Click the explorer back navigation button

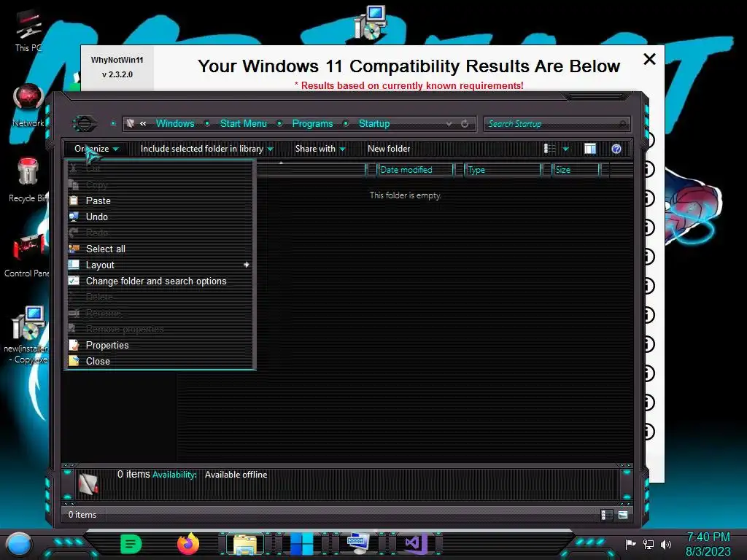tap(85, 124)
